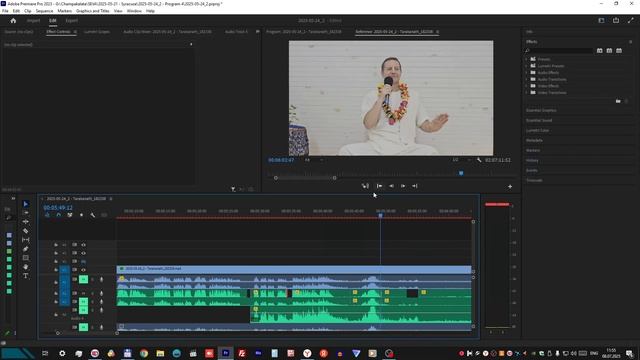Click the timeline playhead marker
Viewport: 640px width, 360px height.
380,215
